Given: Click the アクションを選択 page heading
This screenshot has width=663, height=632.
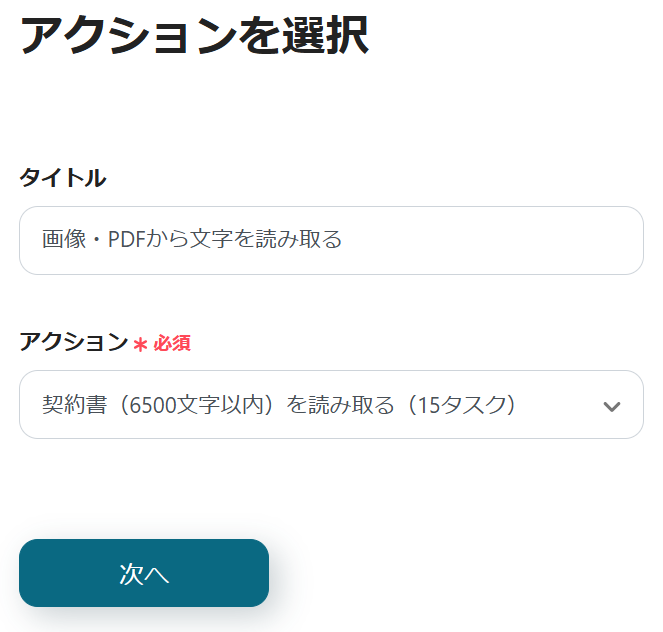Looking at the screenshot, I should coord(194,37).
